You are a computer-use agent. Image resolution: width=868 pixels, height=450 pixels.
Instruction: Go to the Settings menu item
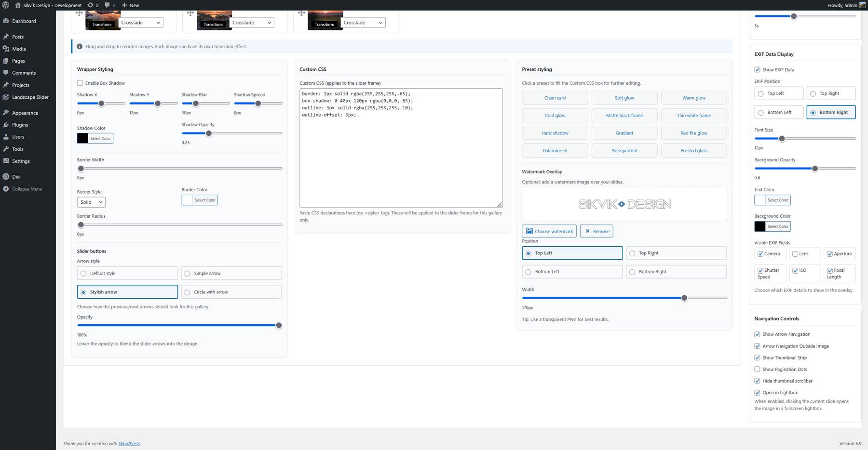click(21, 161)
